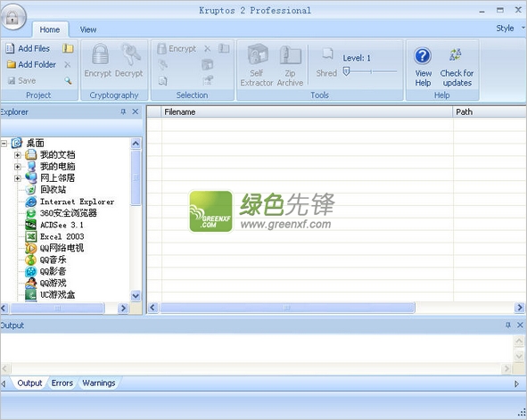Screen dimensions: 527x420
Task: Open the Style dropdown menu
Action: [510, 29]
